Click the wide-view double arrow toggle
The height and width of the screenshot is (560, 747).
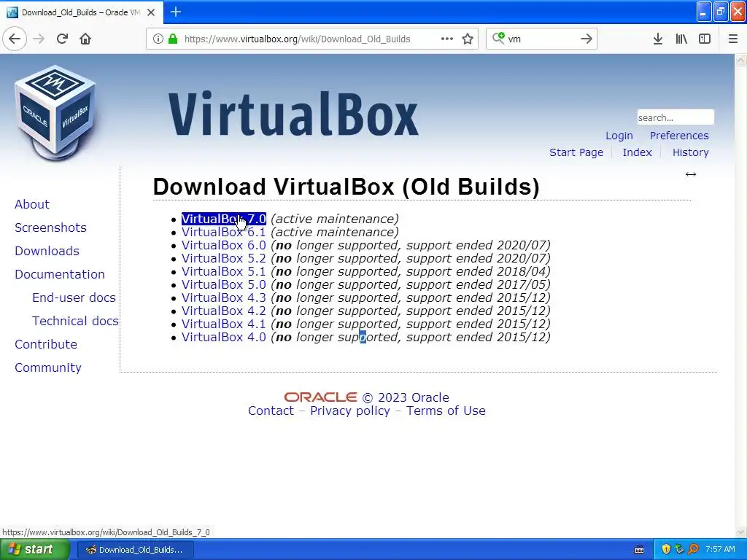691,174
